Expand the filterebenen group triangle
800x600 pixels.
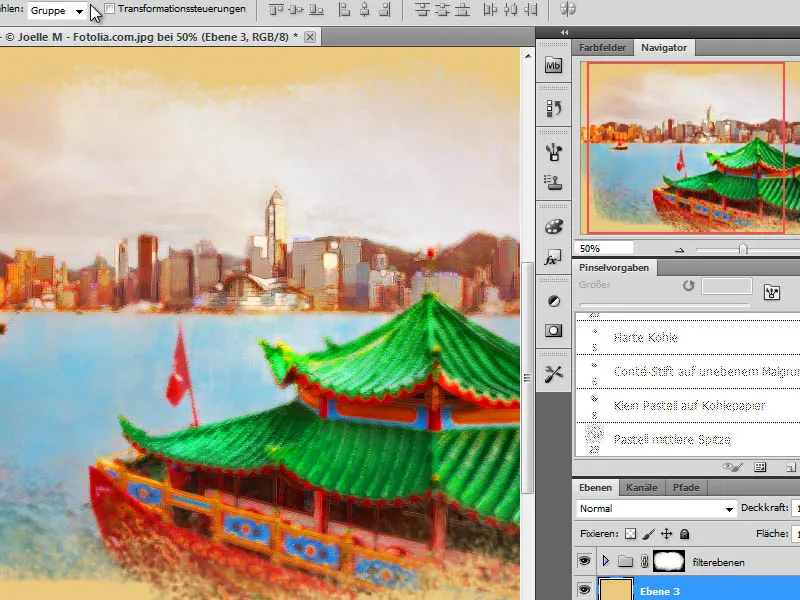pyautogui.click(x=606, y=561)
